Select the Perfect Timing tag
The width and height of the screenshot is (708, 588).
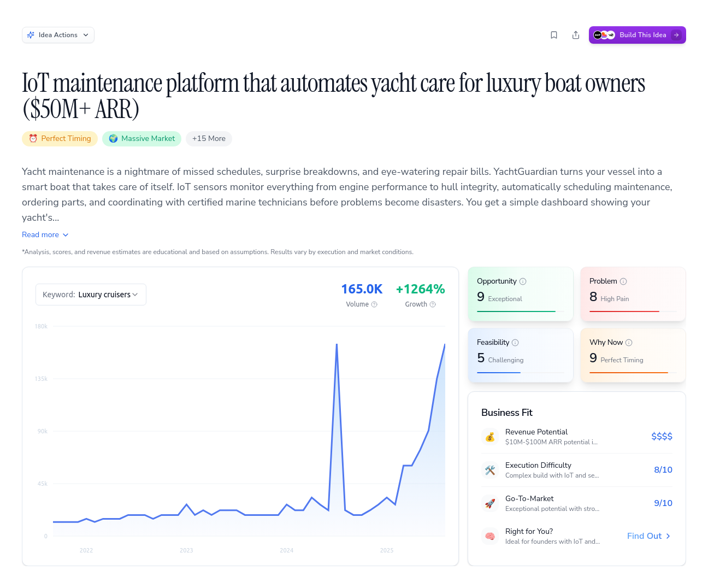tap(60, 139)
